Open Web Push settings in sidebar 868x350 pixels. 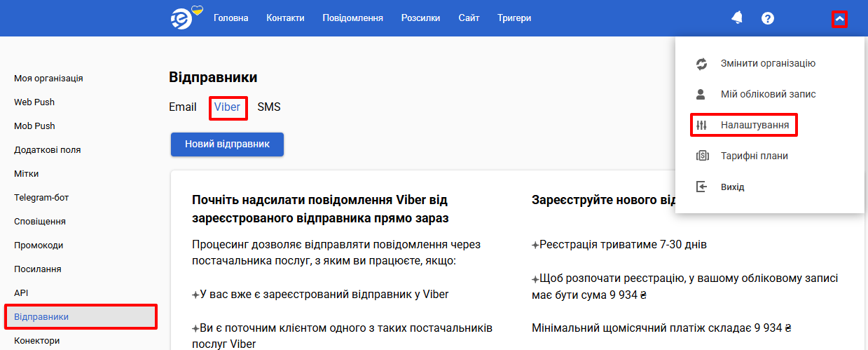34,102
